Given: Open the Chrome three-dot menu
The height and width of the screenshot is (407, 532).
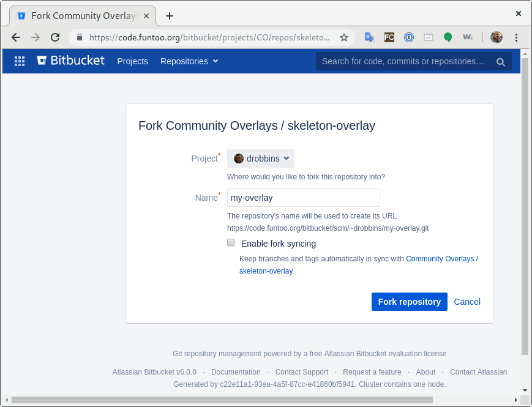Looking at the screenshot, I should point(516,37).
